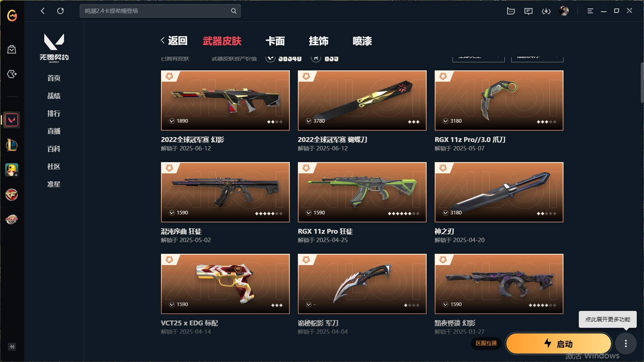Screen dimensions: 644x362
Task: Select the 神之刃 knife skin thumbnail
Action: pos(499,192)
